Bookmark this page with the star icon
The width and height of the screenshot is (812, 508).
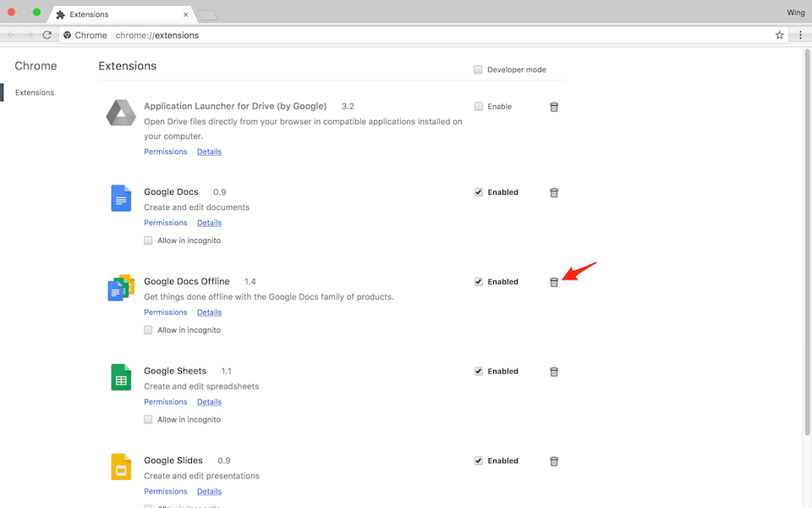click(779, 36)
